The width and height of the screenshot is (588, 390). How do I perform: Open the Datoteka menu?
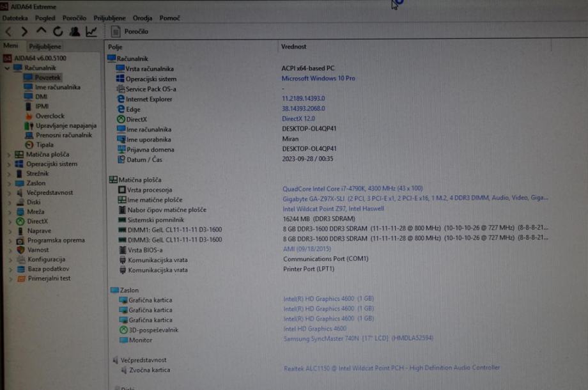tap(15, 18)
